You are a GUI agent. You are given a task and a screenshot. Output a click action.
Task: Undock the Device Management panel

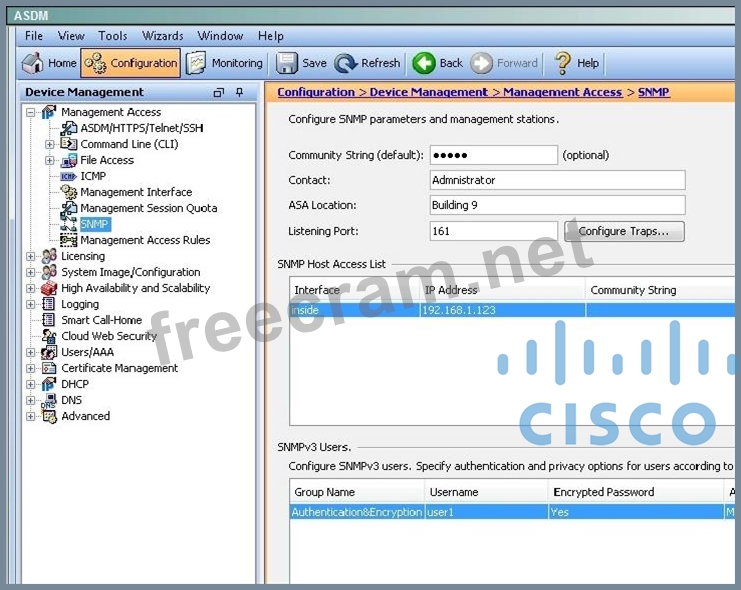(219, 92)
